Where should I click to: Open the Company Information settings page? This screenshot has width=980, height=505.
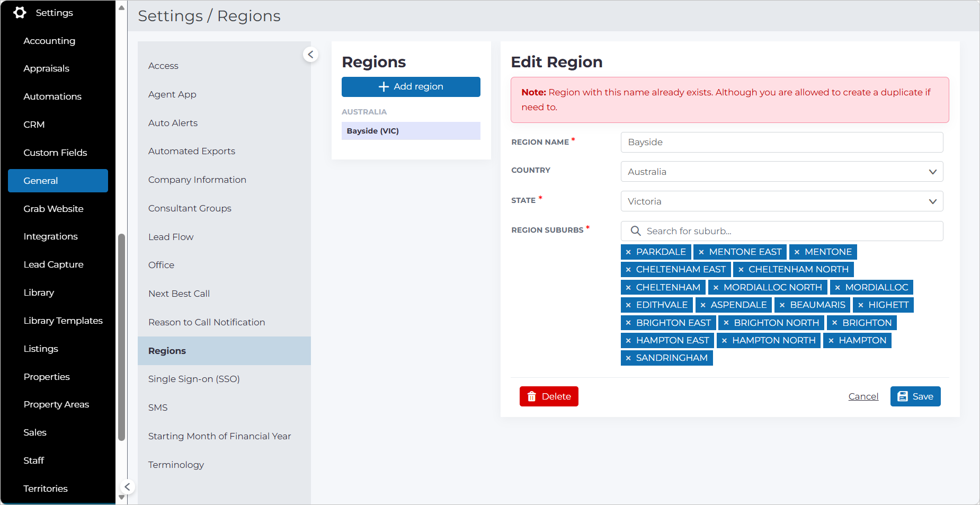tap(197, 180)
